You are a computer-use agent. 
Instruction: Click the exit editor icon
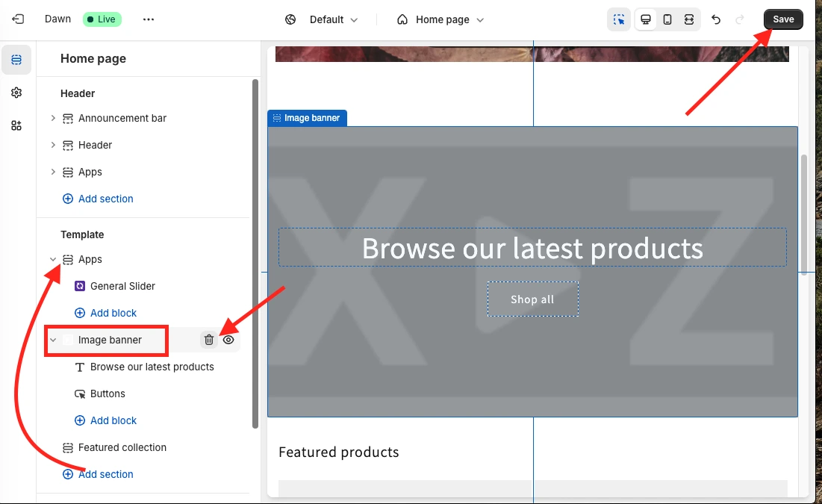tap(18, 19)
